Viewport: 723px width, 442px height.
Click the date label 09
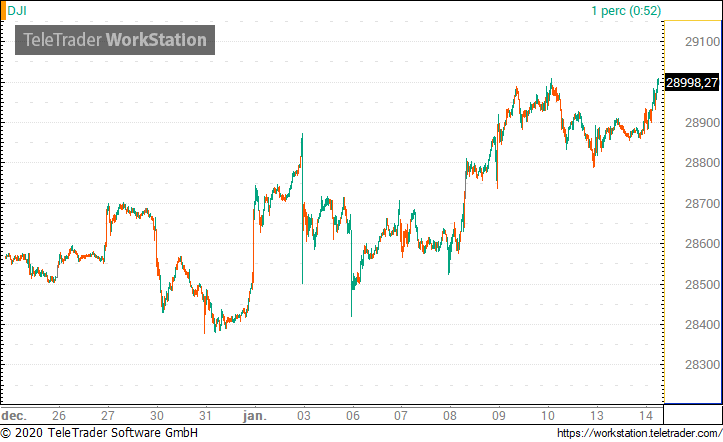click(x=499, y=416)
